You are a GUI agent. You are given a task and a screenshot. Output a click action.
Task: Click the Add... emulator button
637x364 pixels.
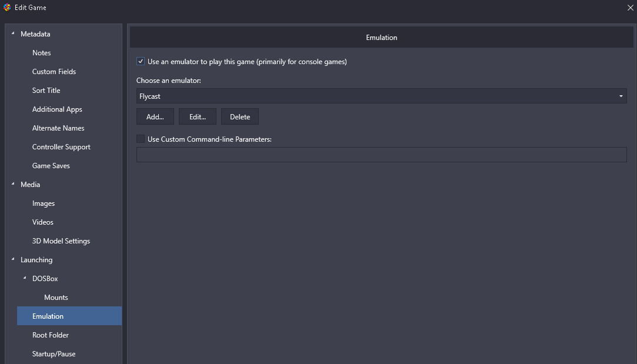[155, 116]
